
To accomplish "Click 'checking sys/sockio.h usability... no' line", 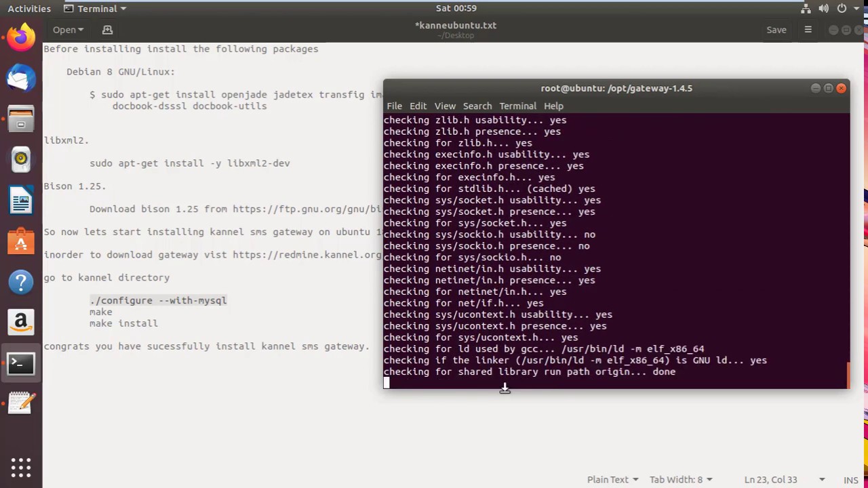I will tap(490, 235).
